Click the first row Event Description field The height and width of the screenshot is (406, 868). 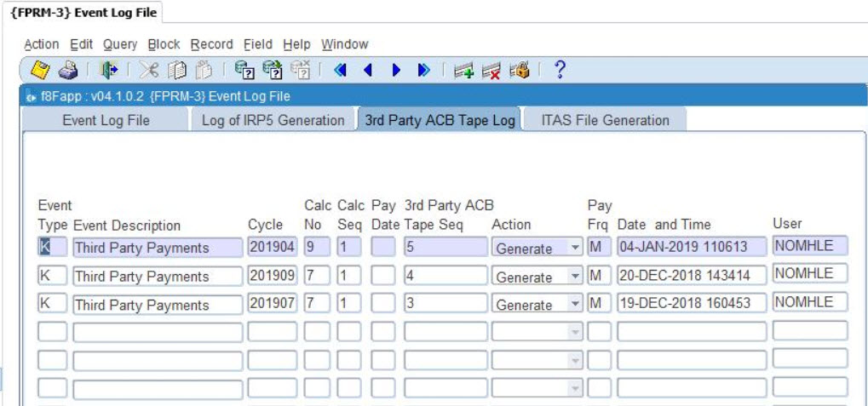[157, 248]
